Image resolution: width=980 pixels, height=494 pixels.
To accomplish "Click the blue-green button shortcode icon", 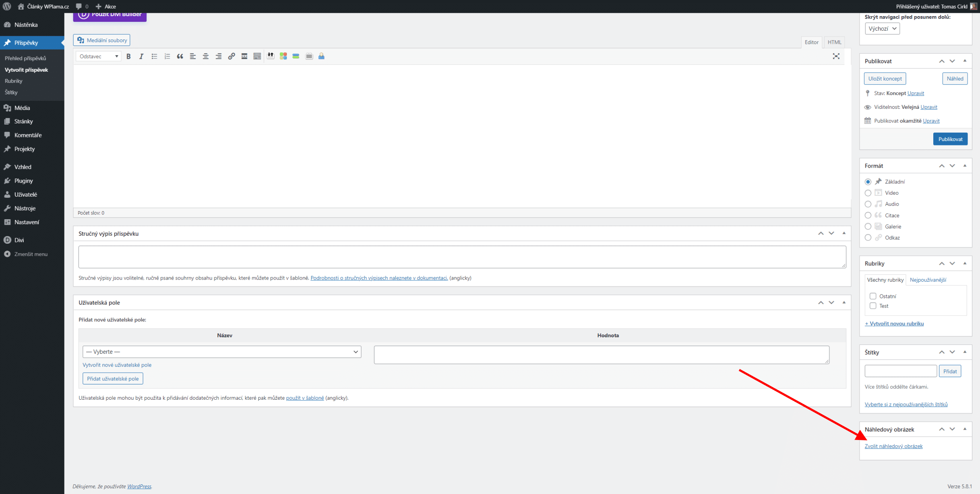I will click(x=296, y=56).
